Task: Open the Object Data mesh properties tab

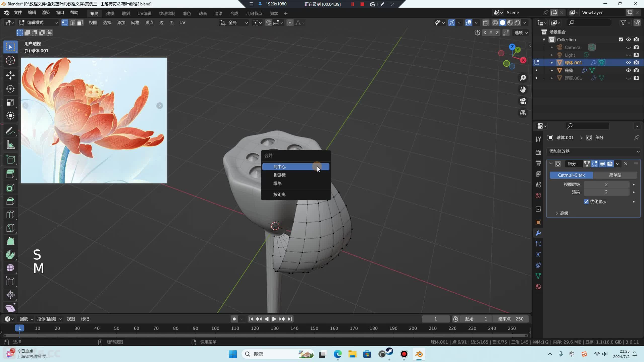Action: 538,276
